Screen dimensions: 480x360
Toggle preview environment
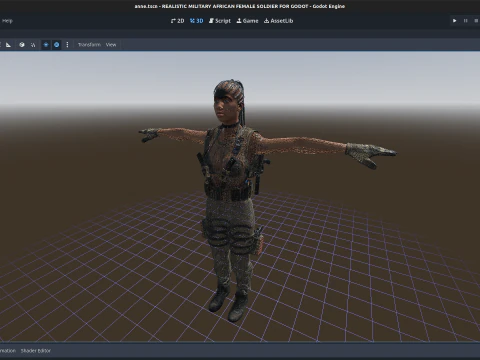tap(57, 45)
